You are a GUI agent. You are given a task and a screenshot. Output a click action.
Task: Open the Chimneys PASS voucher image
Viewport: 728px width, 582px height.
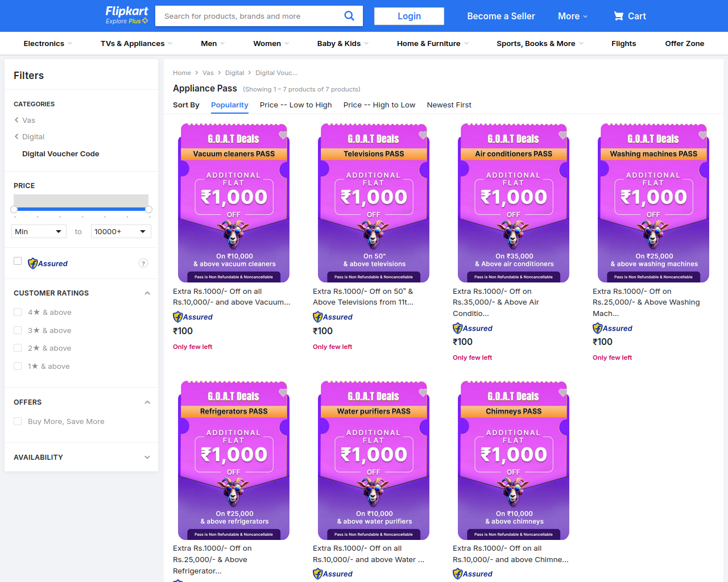(514, 460)
